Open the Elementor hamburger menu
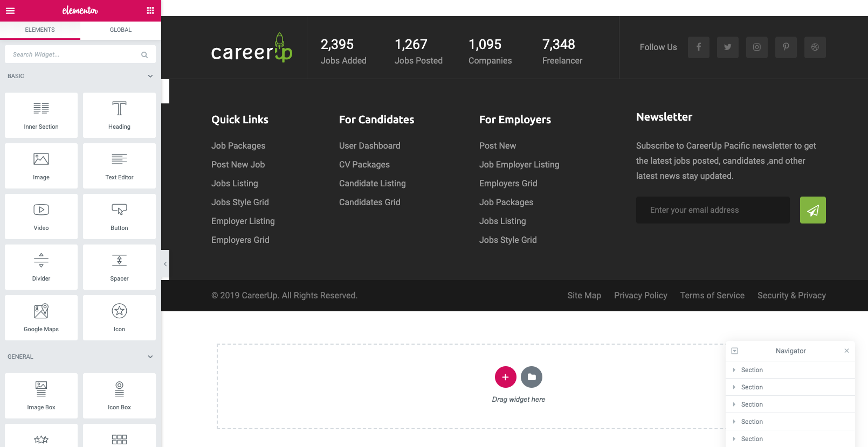Image resolution: width=868 pixels, height=447 pixels. tap(10, 11)
